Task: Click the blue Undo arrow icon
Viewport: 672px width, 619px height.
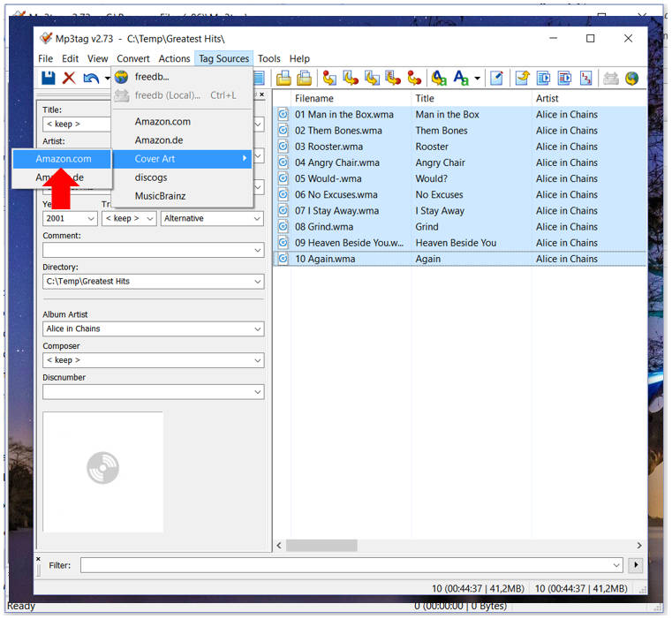Action: [91, 78]
